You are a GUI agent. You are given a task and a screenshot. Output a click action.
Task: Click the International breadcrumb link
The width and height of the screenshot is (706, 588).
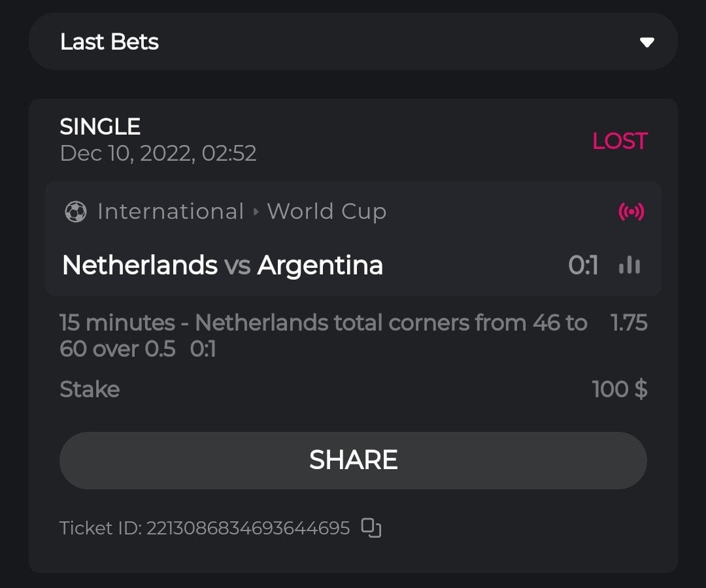point(170,212)
